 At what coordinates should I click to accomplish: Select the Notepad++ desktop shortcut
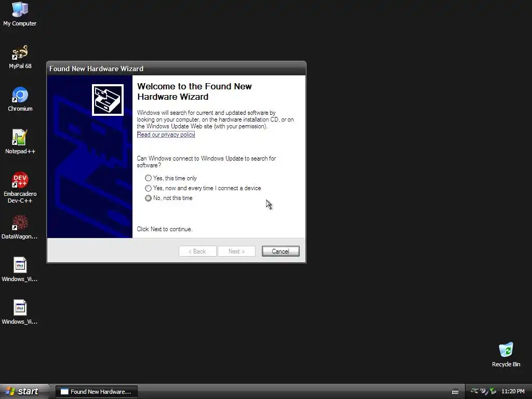point(20,142)
